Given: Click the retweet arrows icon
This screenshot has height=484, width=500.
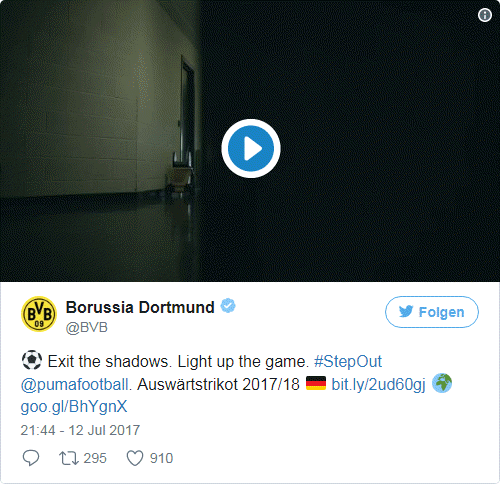Looking at the screenshot, I should pos(69,458).
